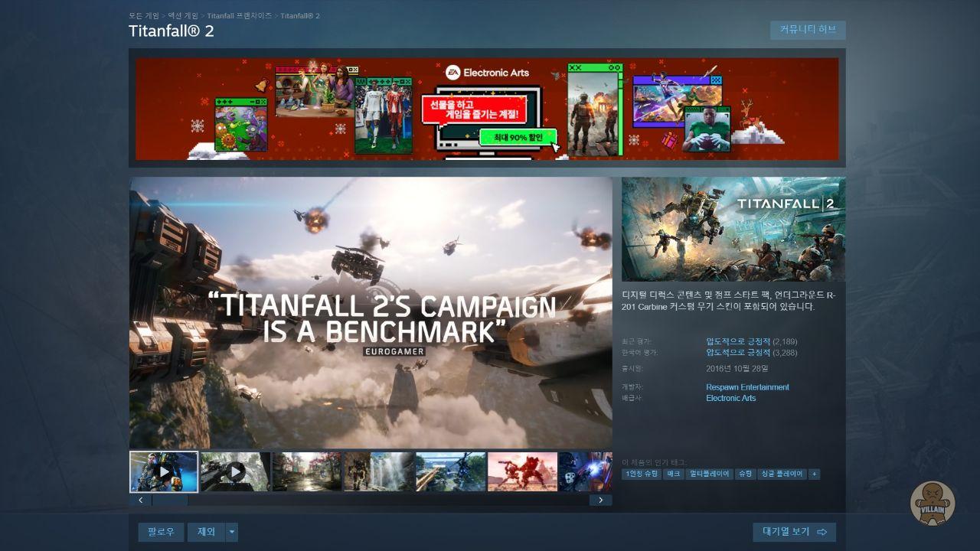This screenshot has width=980, height=551.
Task: Select the waterfall titan screenshot thumbnail
Action: click(x=378, y=471)
